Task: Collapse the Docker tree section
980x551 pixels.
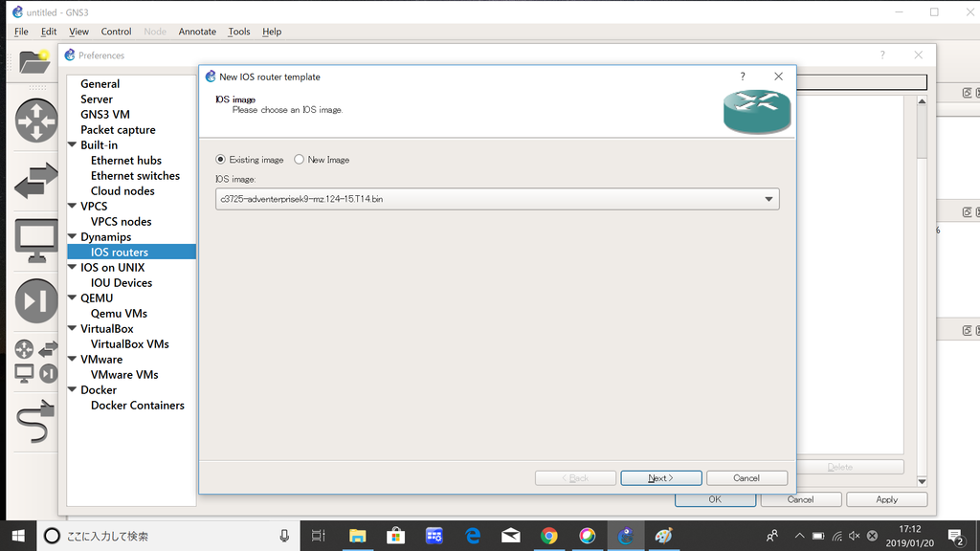Action: coord(73,389)
